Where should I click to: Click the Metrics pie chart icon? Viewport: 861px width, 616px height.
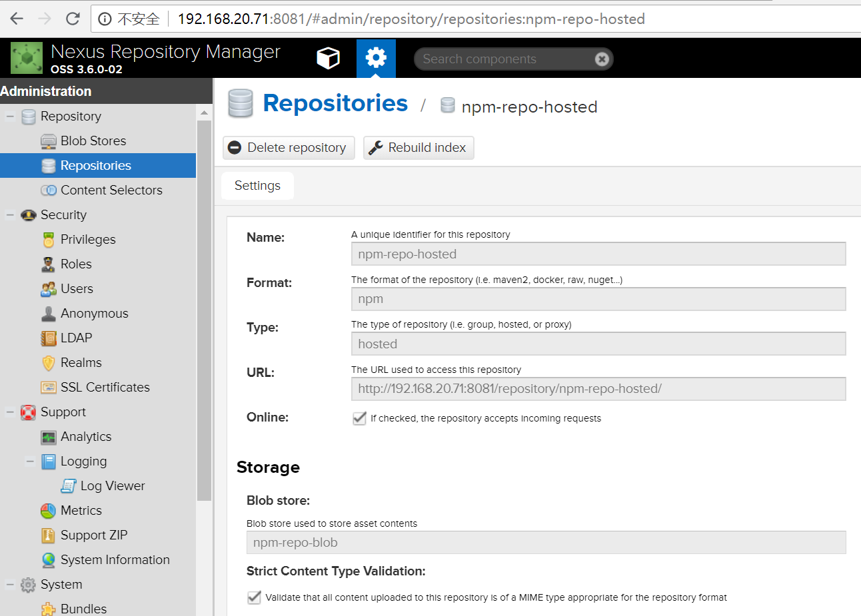click(49, 511)
